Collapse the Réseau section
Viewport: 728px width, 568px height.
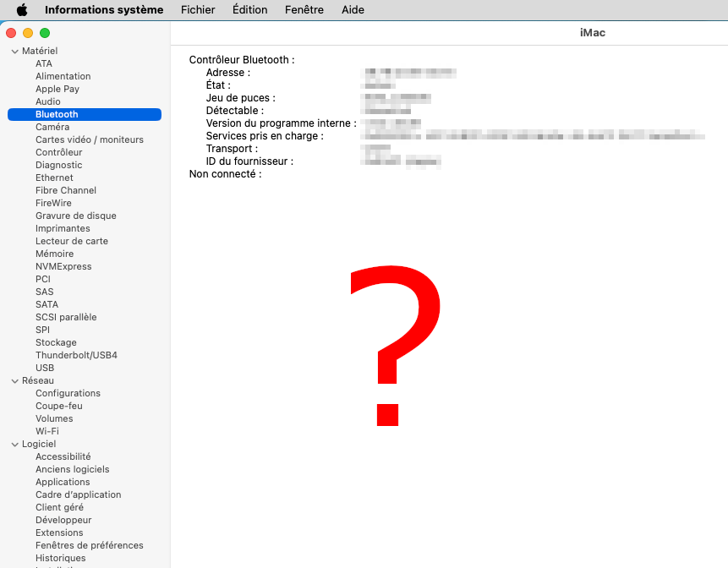pos(15,380)
